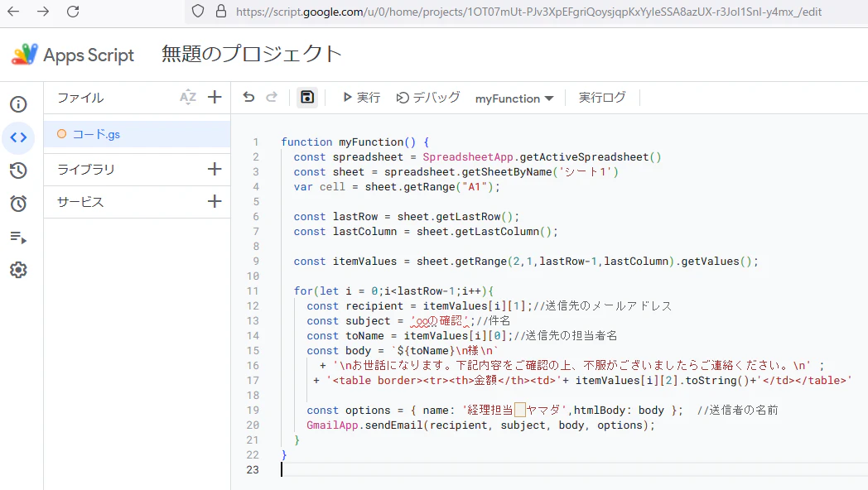Add a new file with plus icon
868x490 pixels.
215,98
